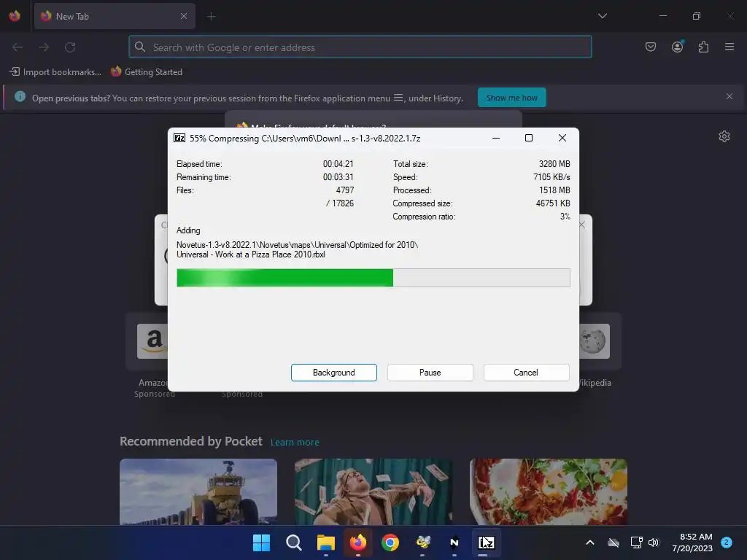Image resolution: width=747 pixels, height=560 pixels.
Task: Click the Firefox address search field
Action: pos(360,47)
